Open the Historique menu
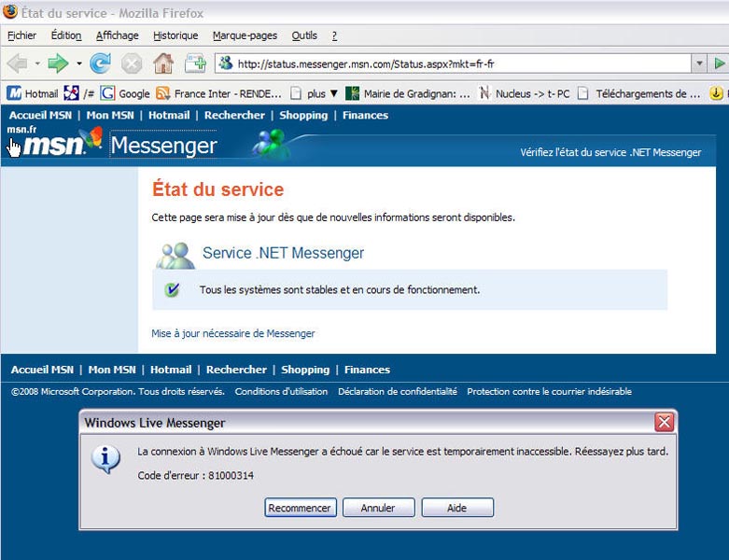 [175, 35]
